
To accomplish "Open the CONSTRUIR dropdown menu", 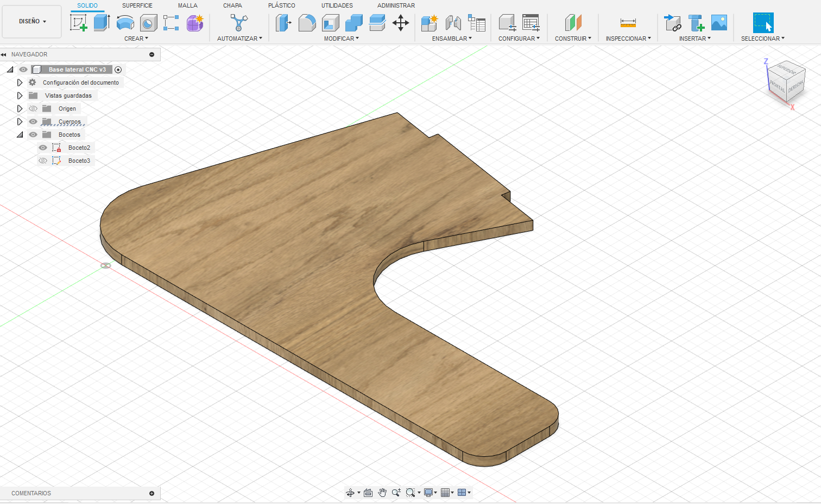I will click(x=573, y=39).
